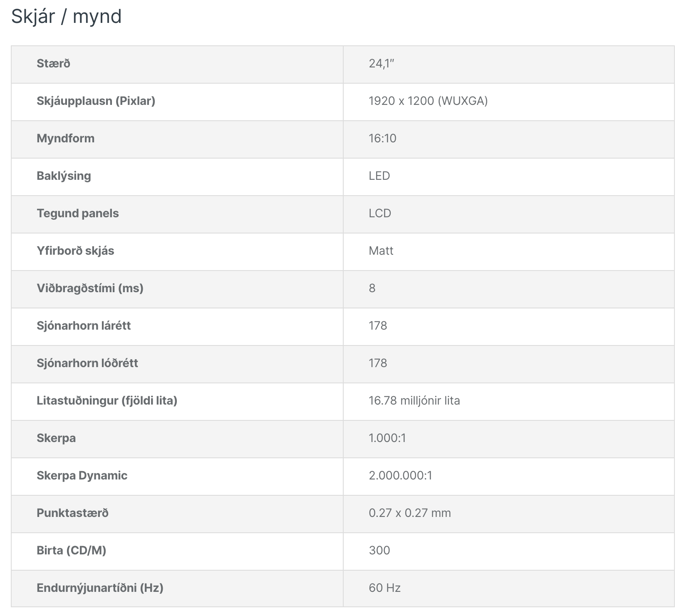Click the 24,1″ size value
Viewport: 689px width, 616px height.
tap(381, 64)
